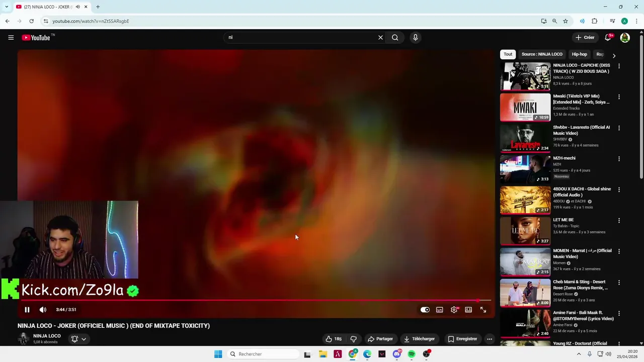Open options menu for Mwaki video
Screen dimensions: 644x362
coord(619,97)
